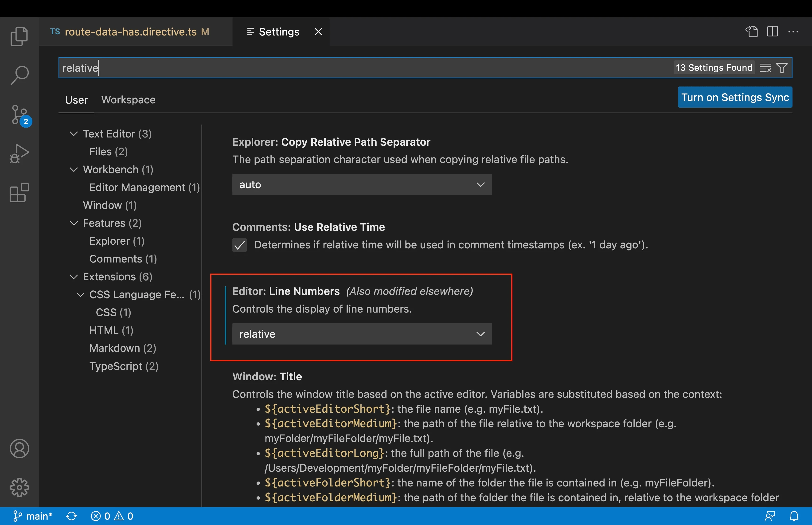Switch to the User settings tab

pyautogui.click(x=76, y=100)
